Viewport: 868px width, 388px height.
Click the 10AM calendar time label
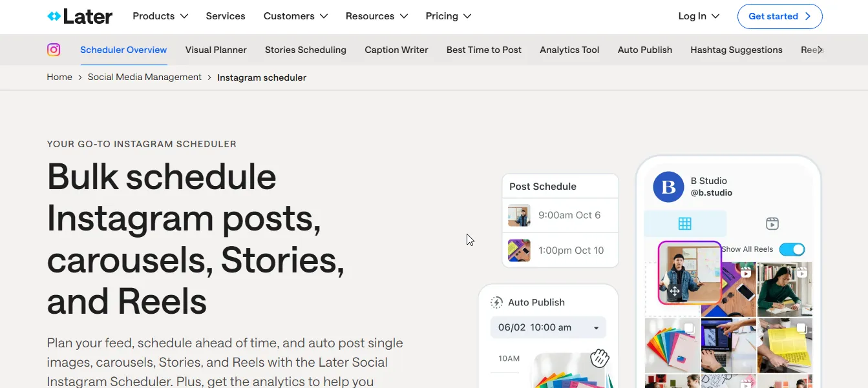coord(509,358)
